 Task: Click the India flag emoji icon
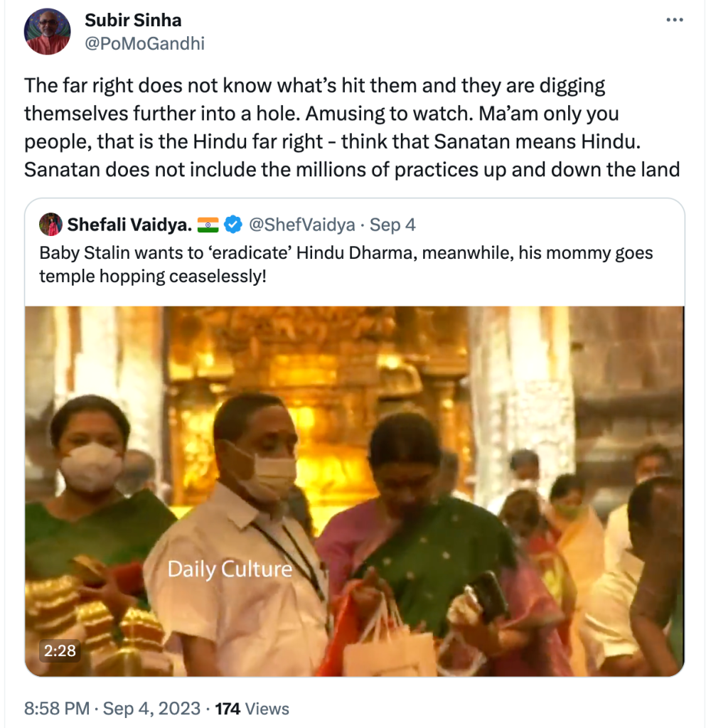208,225
